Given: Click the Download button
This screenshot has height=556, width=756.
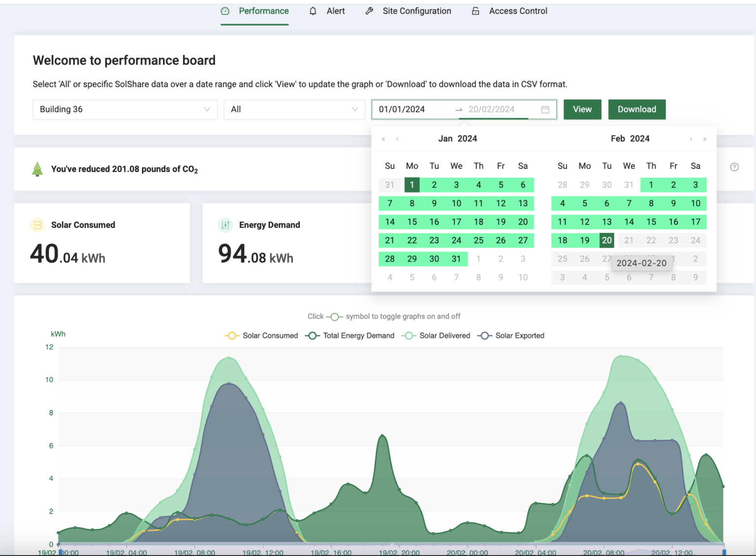Looking at the screenshot, I should tap(636, 109).
